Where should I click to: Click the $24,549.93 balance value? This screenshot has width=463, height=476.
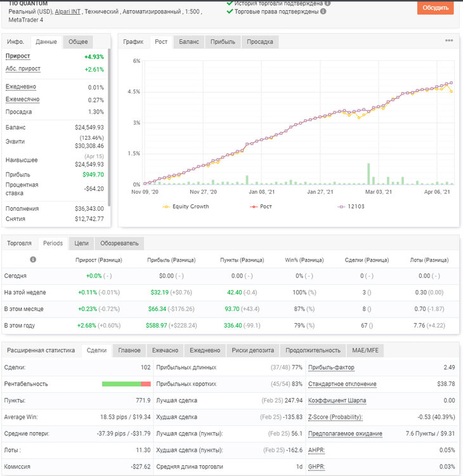click(x=89, y=128)
